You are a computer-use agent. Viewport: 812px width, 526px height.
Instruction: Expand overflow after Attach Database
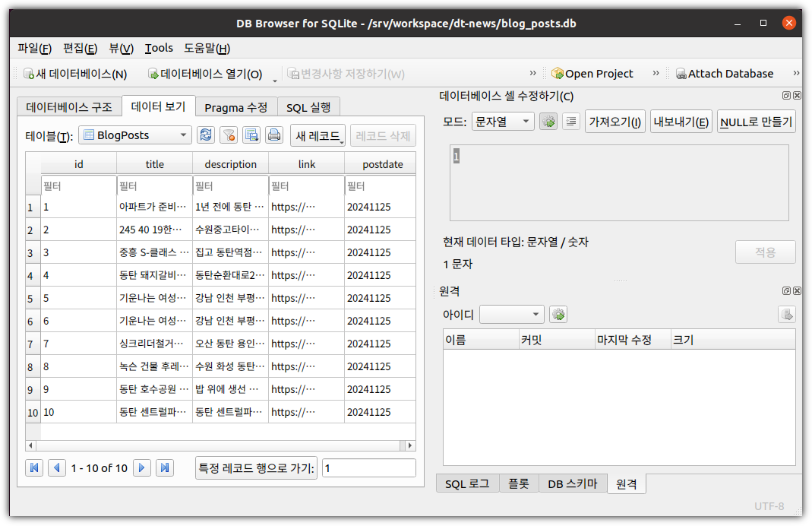pos(797,73)
